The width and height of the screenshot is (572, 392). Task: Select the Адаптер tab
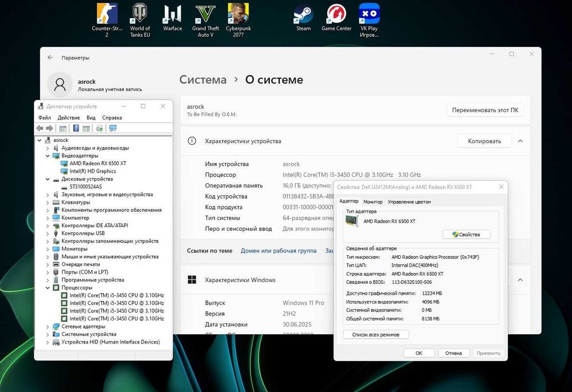349,201
